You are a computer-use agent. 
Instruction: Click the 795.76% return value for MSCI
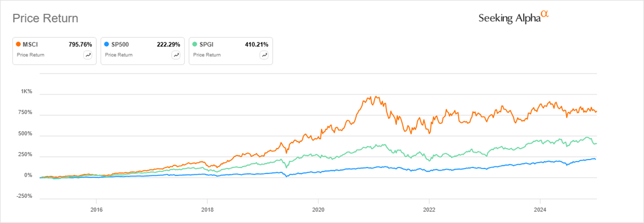80,44
